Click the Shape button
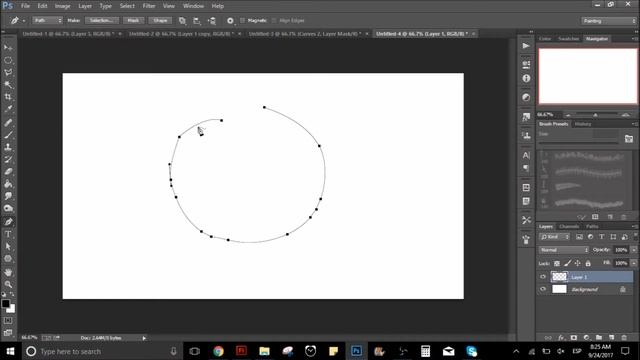The width and height of the screenshot is (640, 360). 160,20
